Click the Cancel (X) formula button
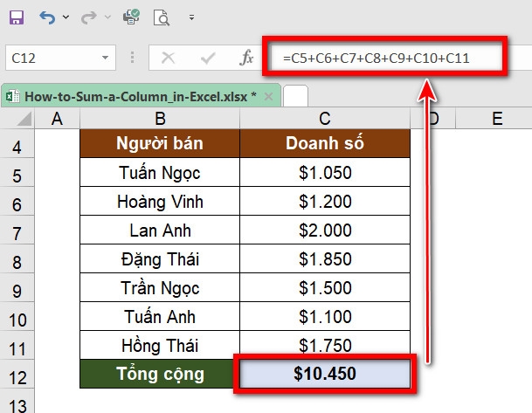This screenshot has width=532, height=413. click(x=168, y=58)
